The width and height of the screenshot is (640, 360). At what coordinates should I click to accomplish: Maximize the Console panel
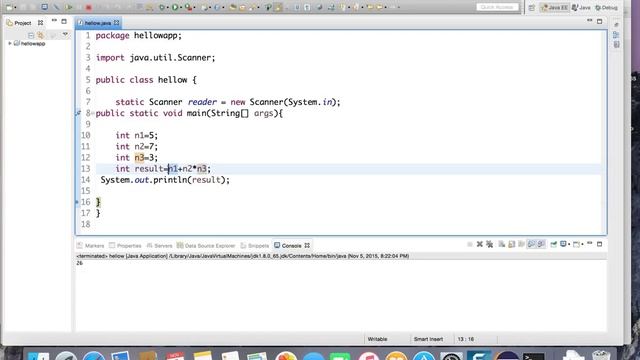[600, 244]
